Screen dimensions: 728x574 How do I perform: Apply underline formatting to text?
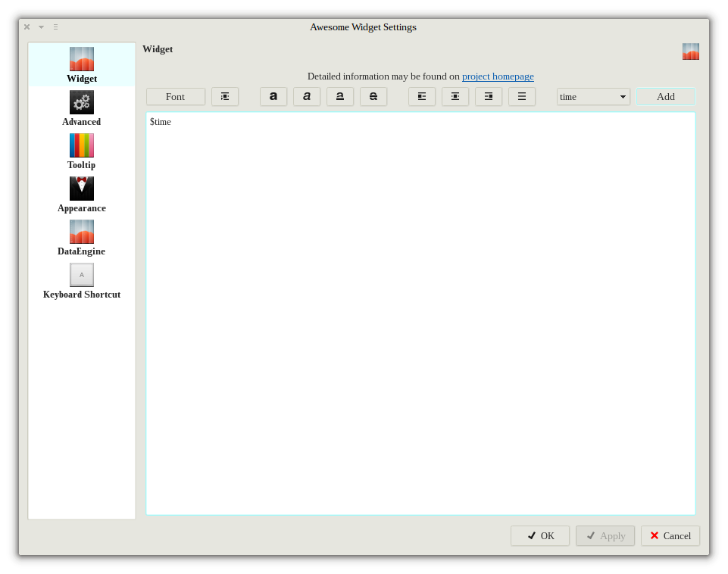tap(340, 96)
